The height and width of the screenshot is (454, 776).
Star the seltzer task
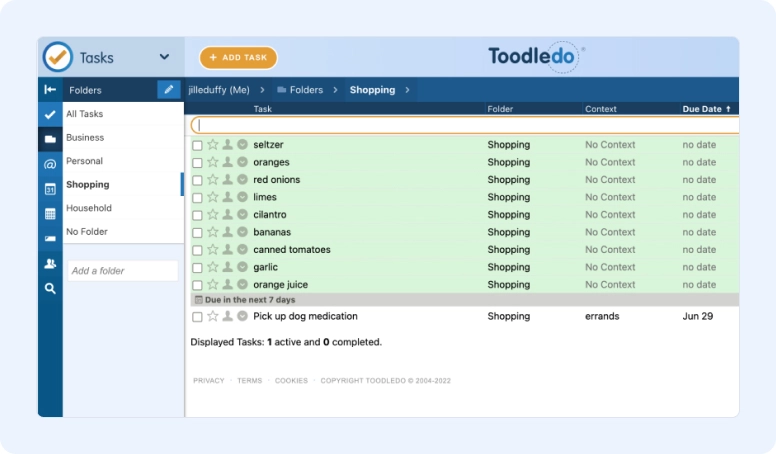[212, 145]
